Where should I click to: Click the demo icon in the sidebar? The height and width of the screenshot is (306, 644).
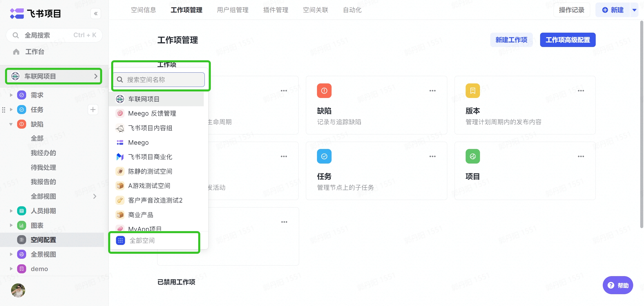pyautogui.click(x=22, y=269)
